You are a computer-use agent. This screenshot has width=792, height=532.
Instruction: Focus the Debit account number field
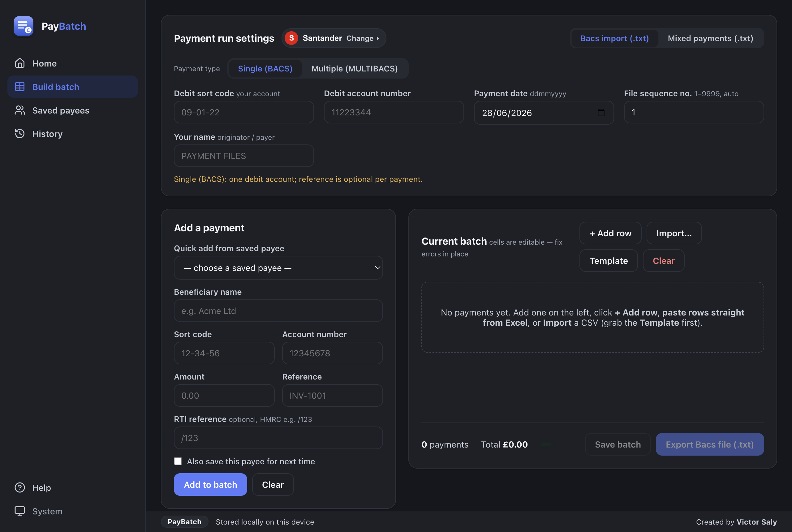pyautogui.click(x=394, y=112)
